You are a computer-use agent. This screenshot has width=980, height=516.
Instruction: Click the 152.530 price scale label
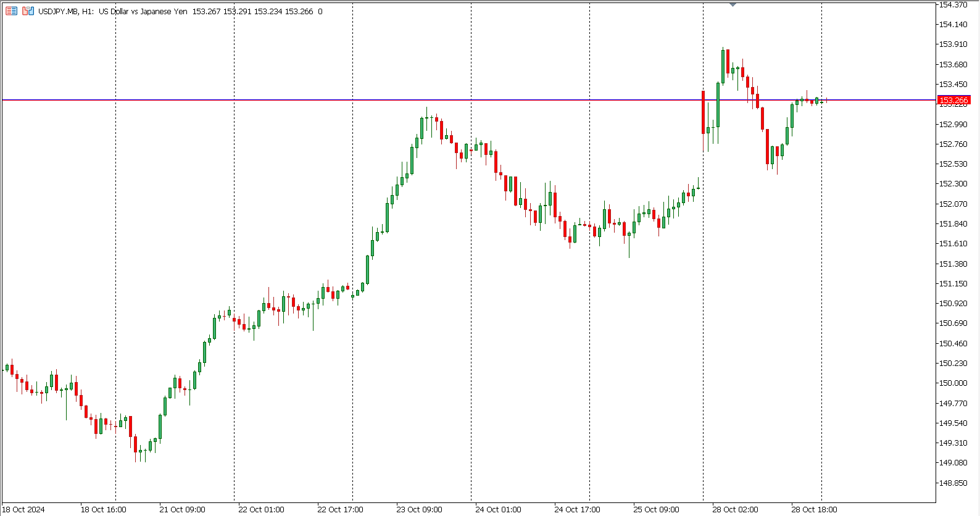point(953,164)
